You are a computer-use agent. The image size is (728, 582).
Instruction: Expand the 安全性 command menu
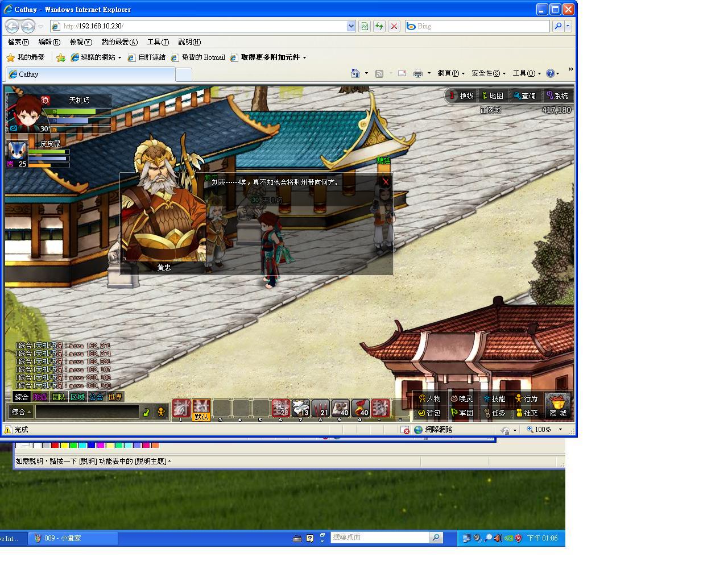coord(488,73)
